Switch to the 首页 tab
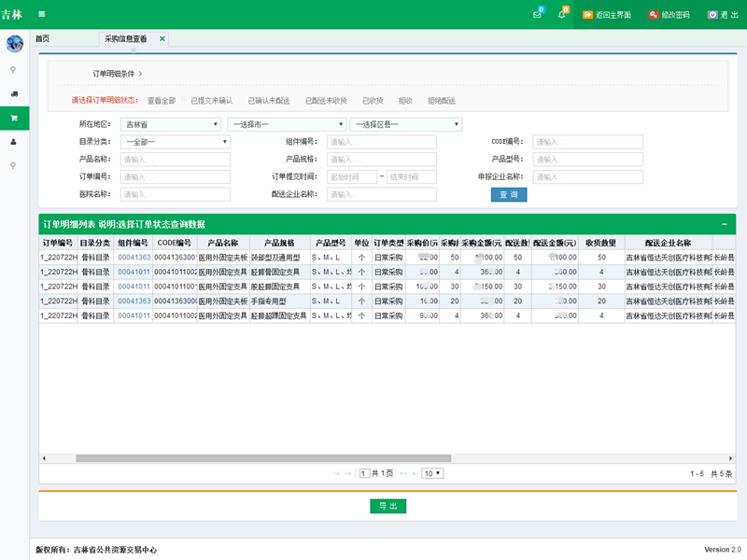747x560 pixels. click(42, 38)
